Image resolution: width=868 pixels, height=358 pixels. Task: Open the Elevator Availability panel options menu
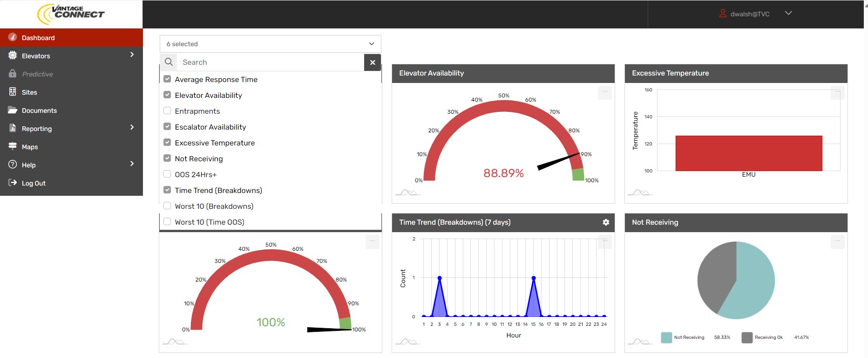(x=604, y=92)
